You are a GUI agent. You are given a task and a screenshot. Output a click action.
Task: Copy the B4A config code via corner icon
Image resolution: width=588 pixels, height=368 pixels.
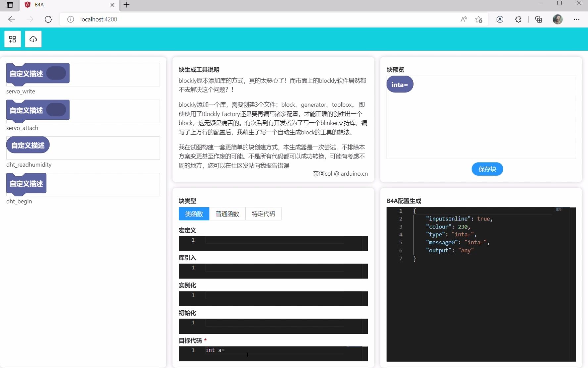(x=560, y=210)
